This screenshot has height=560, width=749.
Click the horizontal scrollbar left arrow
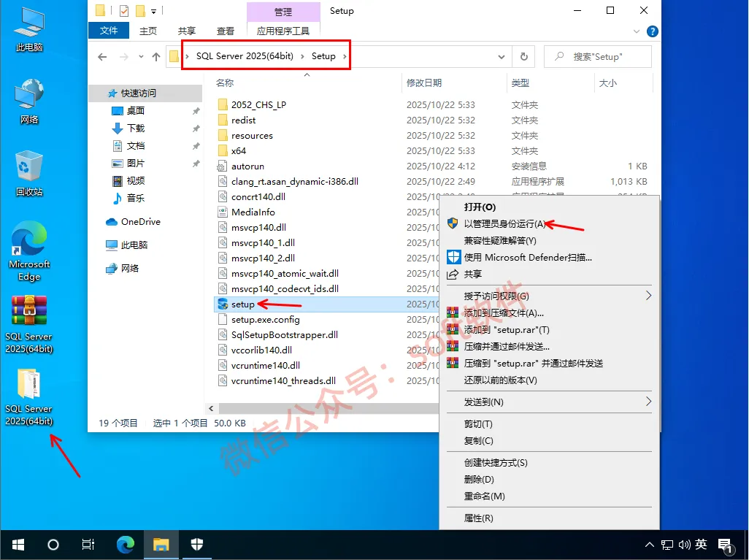pyautogui.click(x=211, y=409)
